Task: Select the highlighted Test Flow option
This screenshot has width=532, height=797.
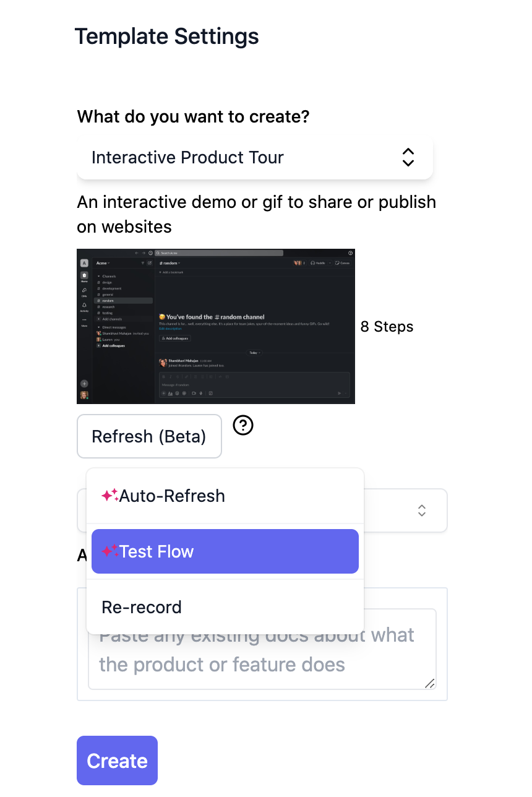Action: pos(225,551)
